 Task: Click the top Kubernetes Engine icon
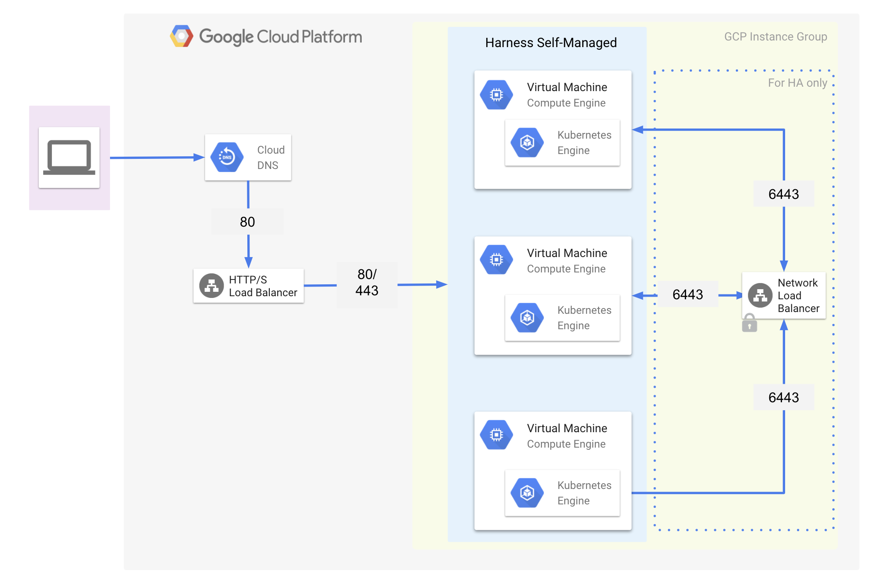tap(527, 143)
